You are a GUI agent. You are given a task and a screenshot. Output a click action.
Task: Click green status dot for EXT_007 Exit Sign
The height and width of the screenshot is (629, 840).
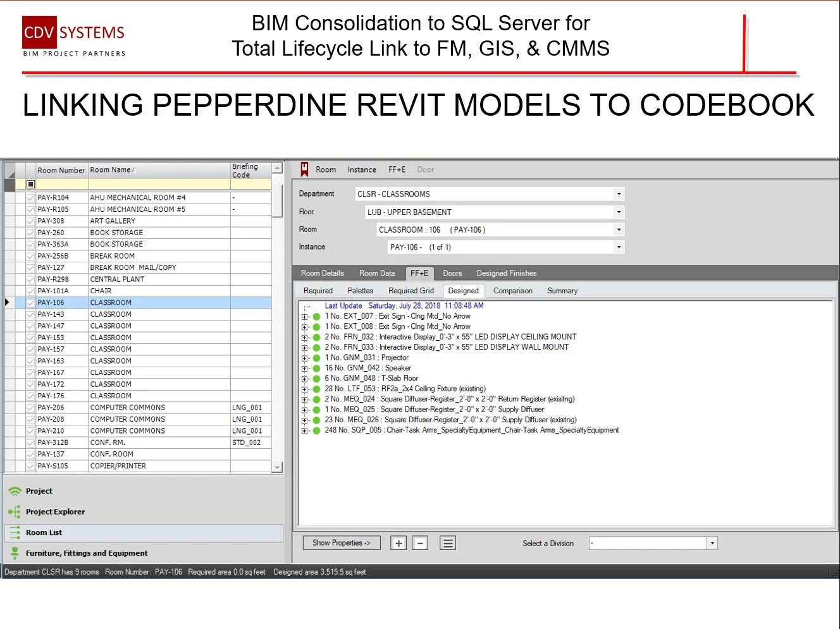coord(316,317)
